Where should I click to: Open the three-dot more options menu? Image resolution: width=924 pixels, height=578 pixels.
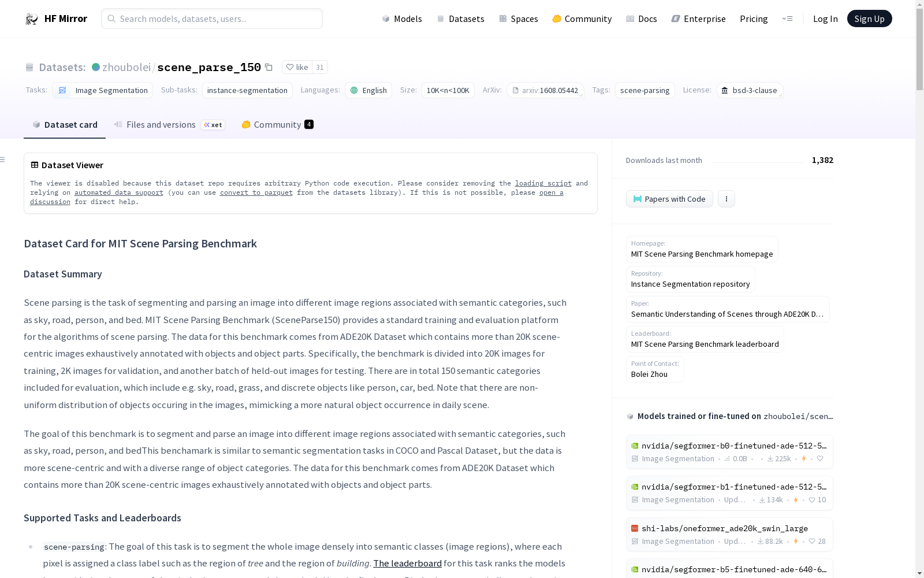pos(726,199)
